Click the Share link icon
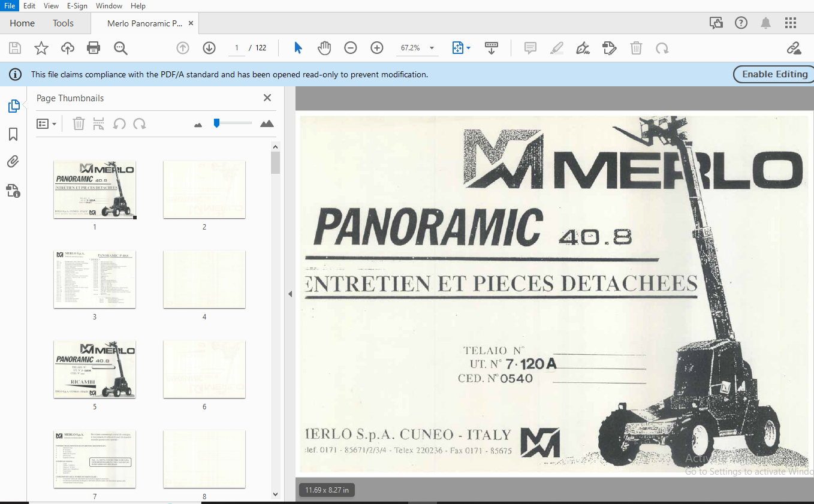814x504 pixels. [794, 48]
